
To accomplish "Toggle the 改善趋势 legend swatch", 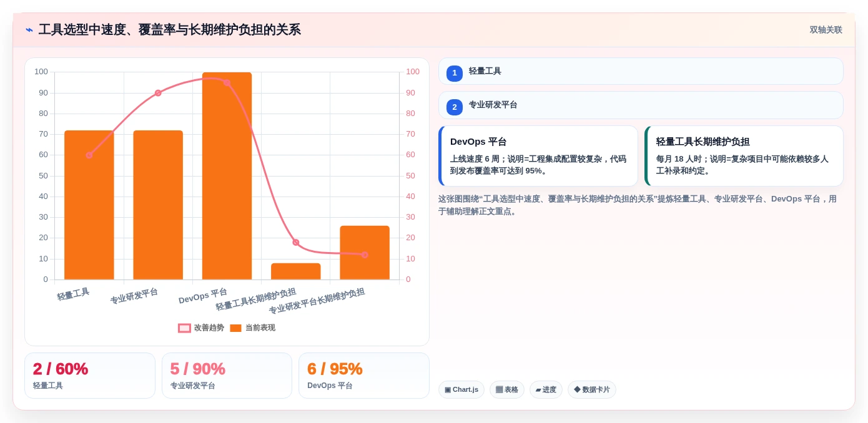I will coord(184,328).
